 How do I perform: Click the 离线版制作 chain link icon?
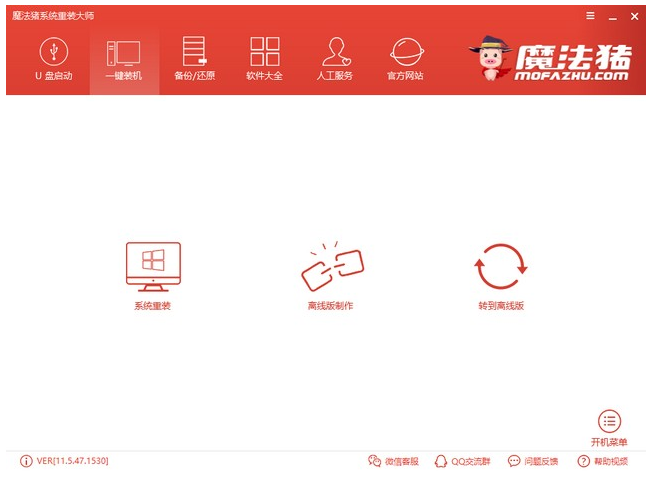[x=332, y=266]
